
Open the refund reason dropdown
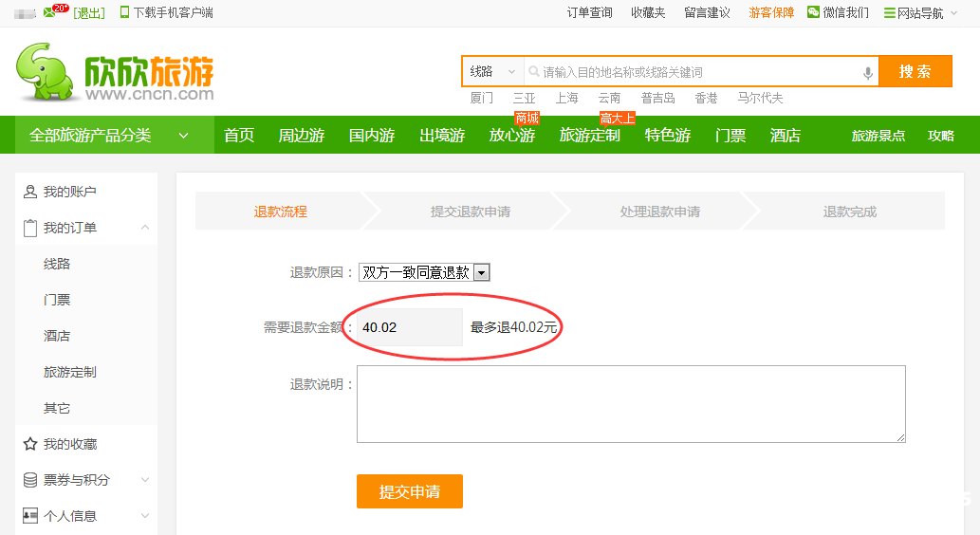pos(481,273)
